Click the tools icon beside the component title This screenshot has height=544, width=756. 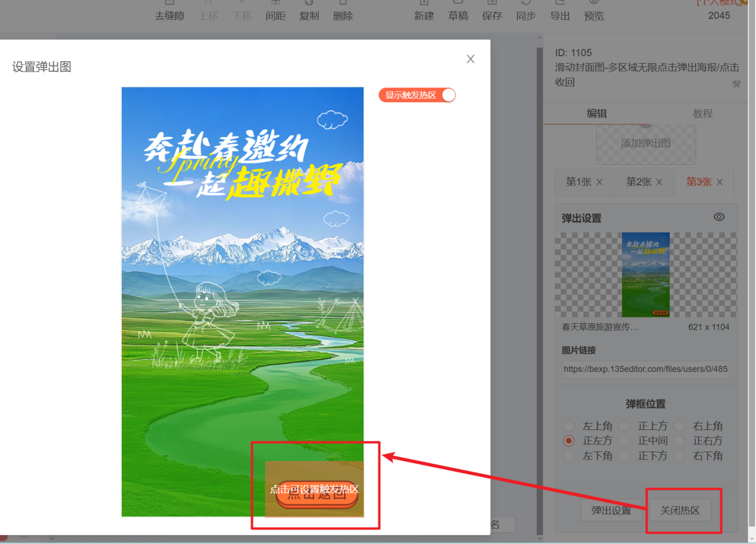point(736,84)
